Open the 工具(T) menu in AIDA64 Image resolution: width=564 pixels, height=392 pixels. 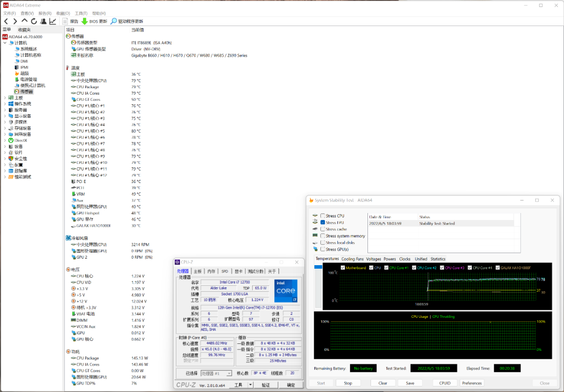pos(81,14)
